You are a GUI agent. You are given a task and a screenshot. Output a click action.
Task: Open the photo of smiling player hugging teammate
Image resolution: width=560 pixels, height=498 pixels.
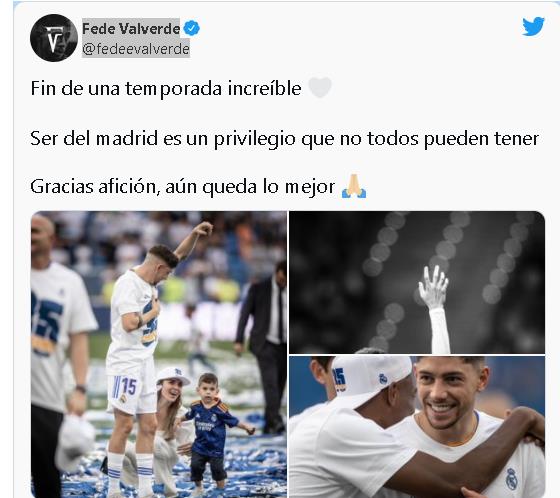[417, 427]
